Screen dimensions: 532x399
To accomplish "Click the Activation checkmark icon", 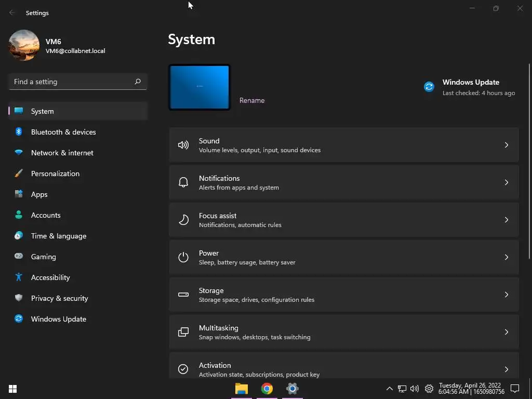I will [183, 369].
